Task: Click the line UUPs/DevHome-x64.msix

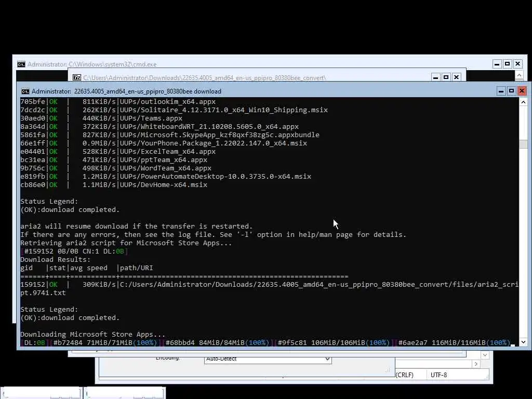Action: (x=114, y=184)
